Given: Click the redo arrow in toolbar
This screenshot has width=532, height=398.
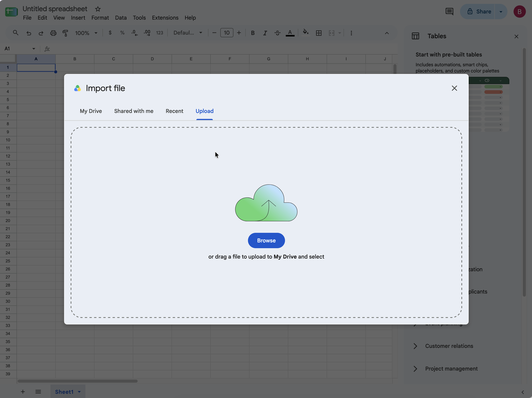Looking at the screenshot, I should (x=41, y=33).
